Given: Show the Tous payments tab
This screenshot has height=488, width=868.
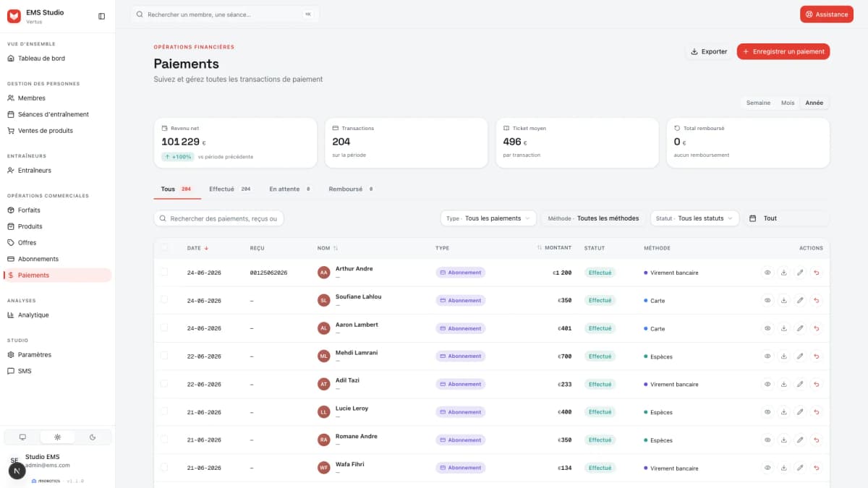Looking at the screenshot, I should [x=176, y=189].
